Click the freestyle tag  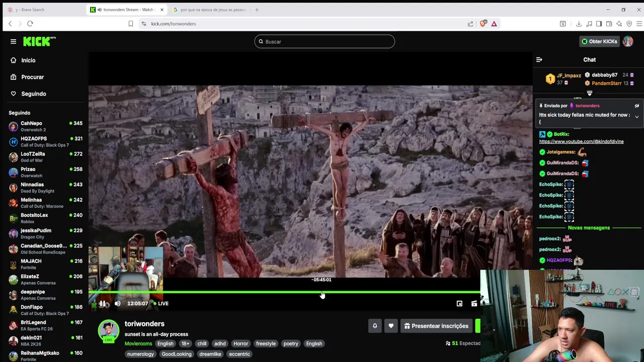266,344
